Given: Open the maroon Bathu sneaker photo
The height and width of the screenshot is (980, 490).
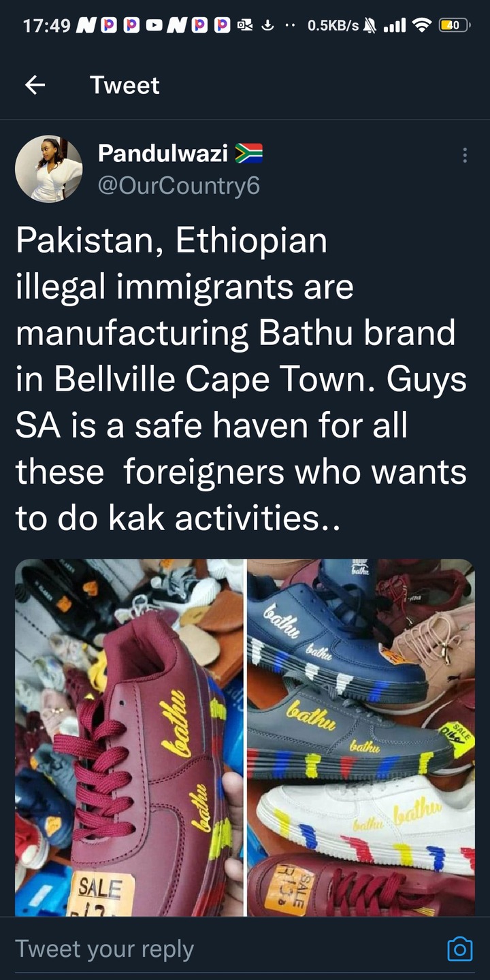Looking at the screenshot, I should 129,737.
